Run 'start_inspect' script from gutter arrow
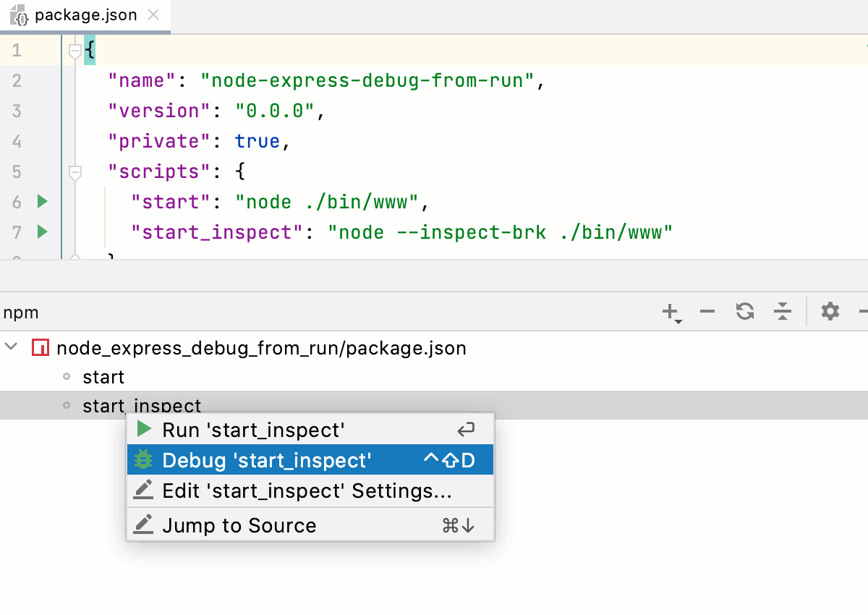The width and height of the screenshot is (868, 615). 42,232
